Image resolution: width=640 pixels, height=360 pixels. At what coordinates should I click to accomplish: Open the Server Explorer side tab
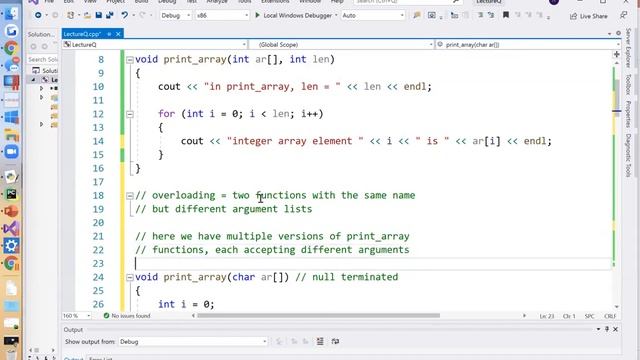coord(628,48)
